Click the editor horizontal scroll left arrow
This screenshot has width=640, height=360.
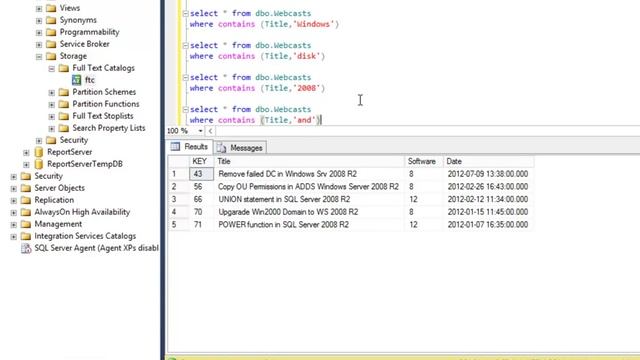point(210,131)
